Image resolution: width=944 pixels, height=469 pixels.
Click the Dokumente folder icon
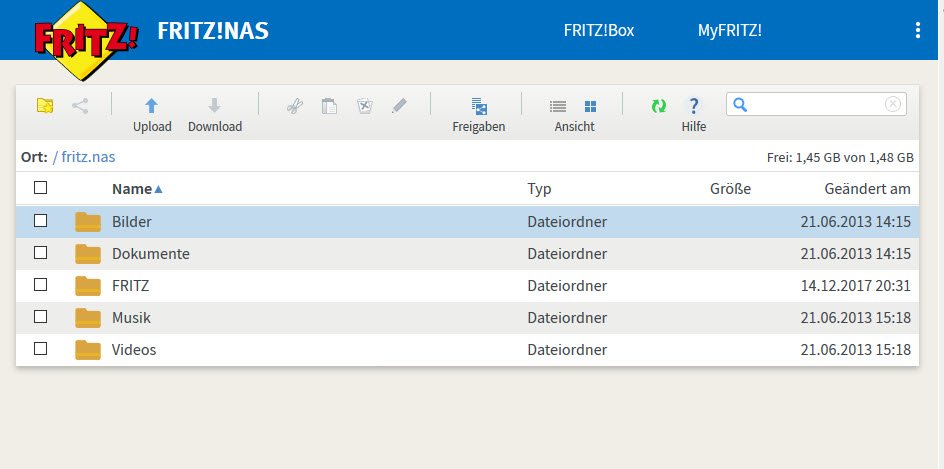coord(88,253)
